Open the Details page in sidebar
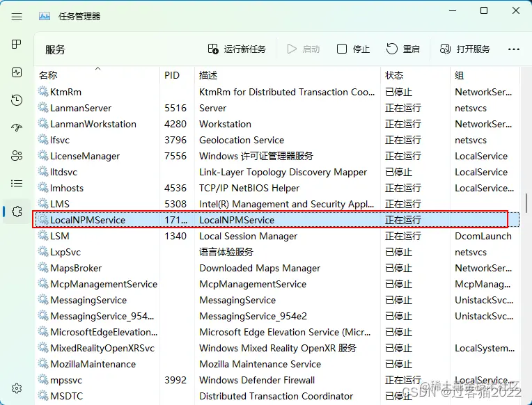Image resolution: width=532 pixels, height=405 pixels. [17, 184]
